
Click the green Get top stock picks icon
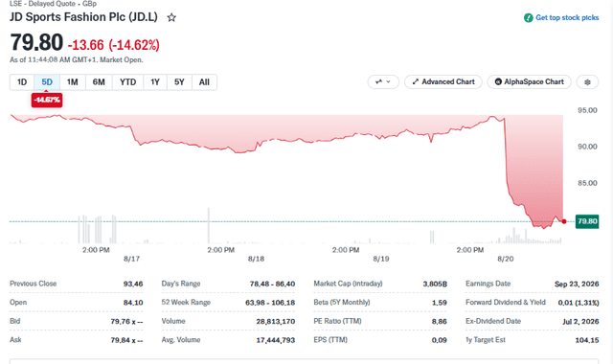coord(528,17)
